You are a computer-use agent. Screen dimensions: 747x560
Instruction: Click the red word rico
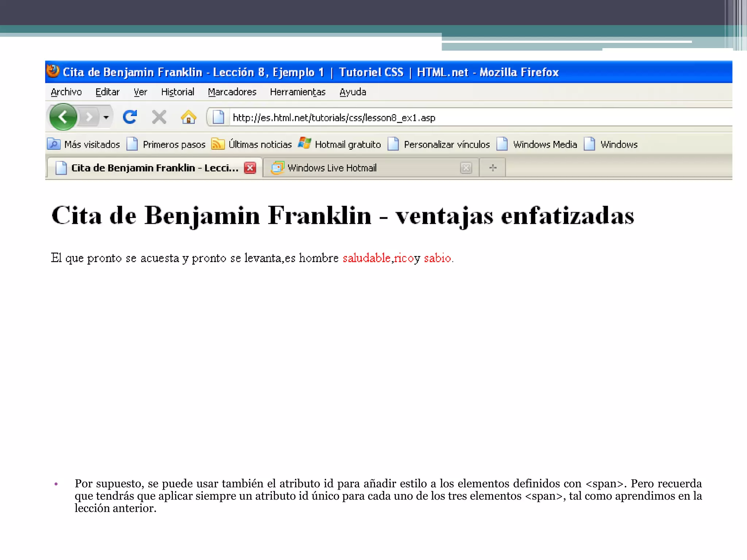click(403, 258)
